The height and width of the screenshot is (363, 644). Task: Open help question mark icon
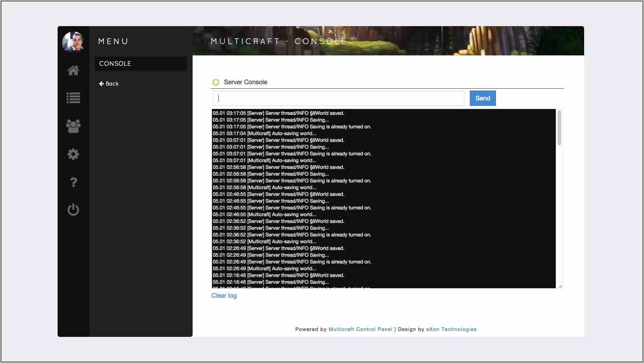73,182
